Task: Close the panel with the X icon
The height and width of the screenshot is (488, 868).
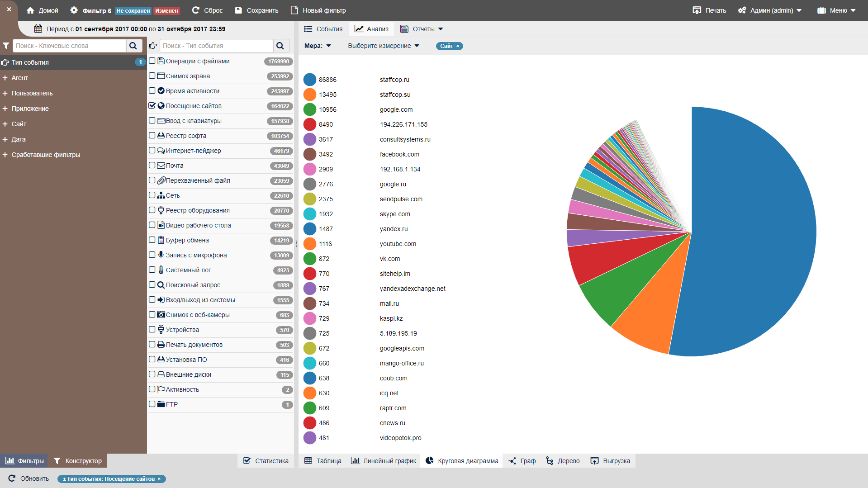Action: pyautogui.click(x=9, y=9)
